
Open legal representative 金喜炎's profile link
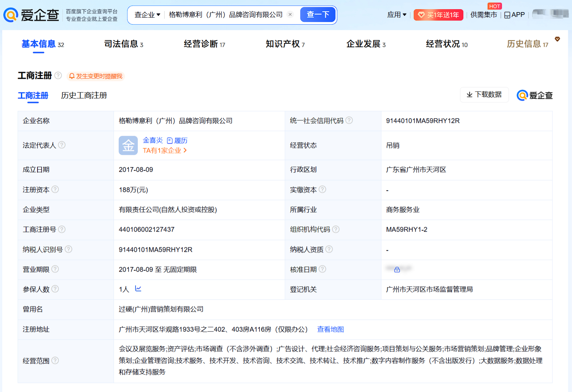click(153, 141)
